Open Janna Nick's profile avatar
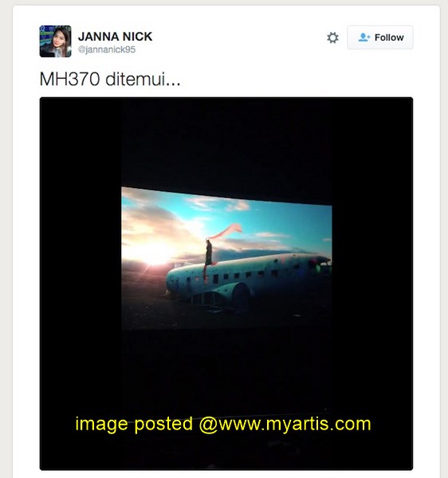The image size is (448, 478). coord(55,41)
